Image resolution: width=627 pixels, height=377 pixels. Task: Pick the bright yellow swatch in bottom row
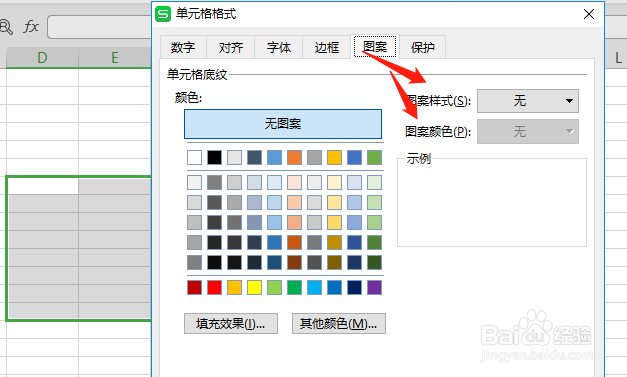coord(254,287)
